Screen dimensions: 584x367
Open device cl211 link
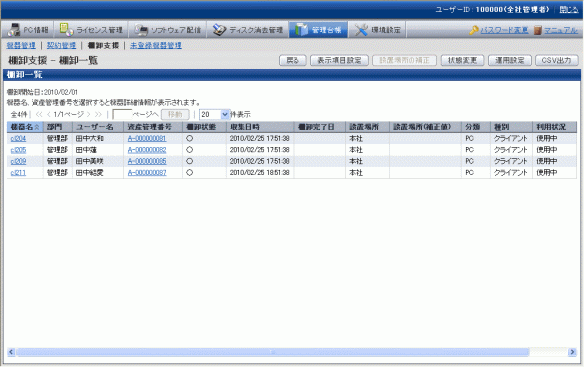click(18, 173)
